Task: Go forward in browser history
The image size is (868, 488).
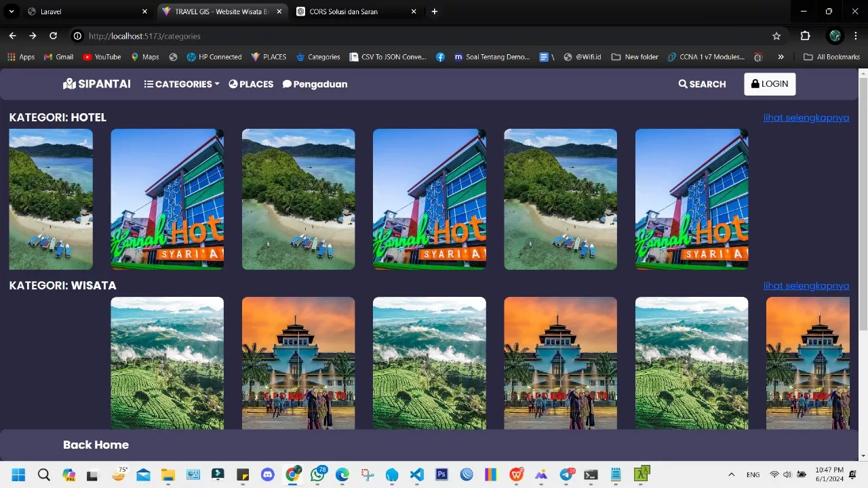Action: pyautogui.click(x=33, y=36)
